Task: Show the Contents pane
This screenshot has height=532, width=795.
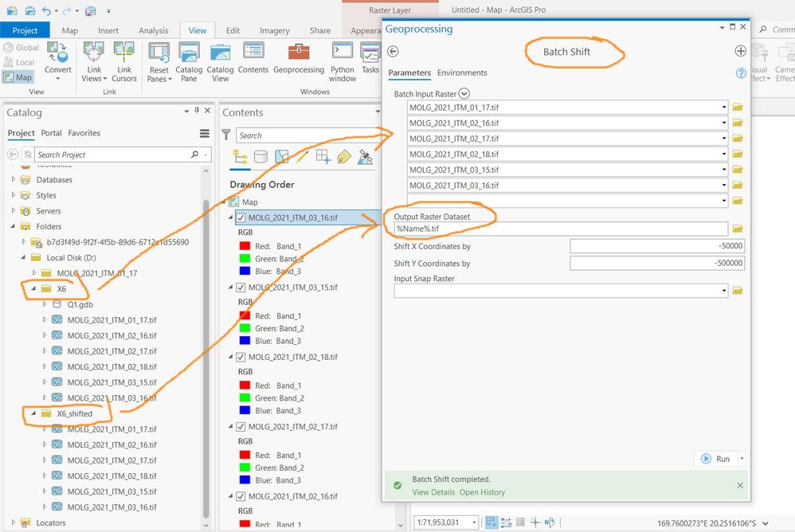Action: click(253, 58)
